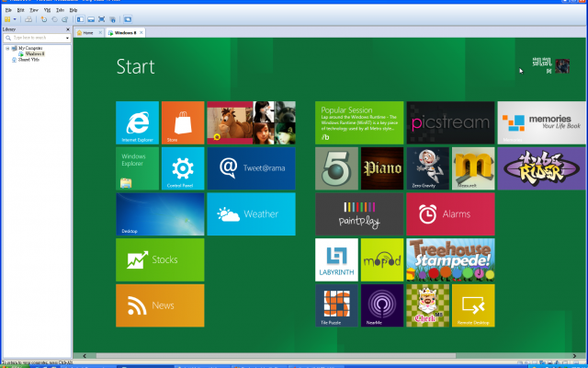Collapse the My Computer tree node

(7, 48)
